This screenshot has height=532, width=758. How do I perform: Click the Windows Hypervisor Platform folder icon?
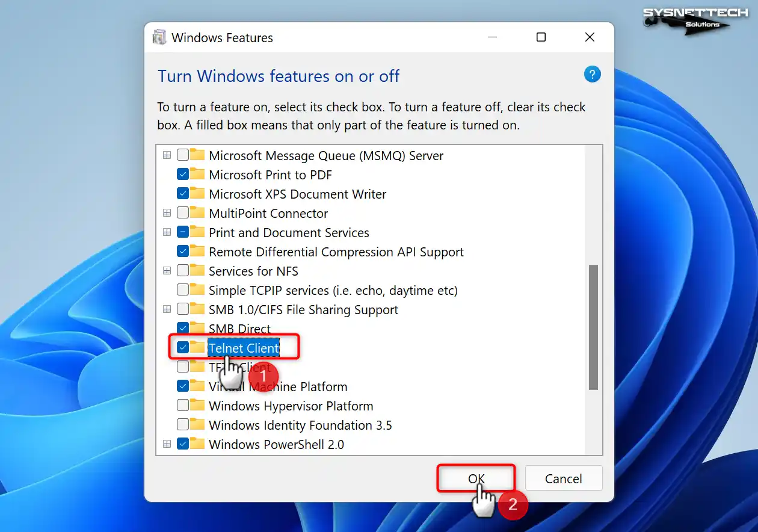click(x=197, y=406)
